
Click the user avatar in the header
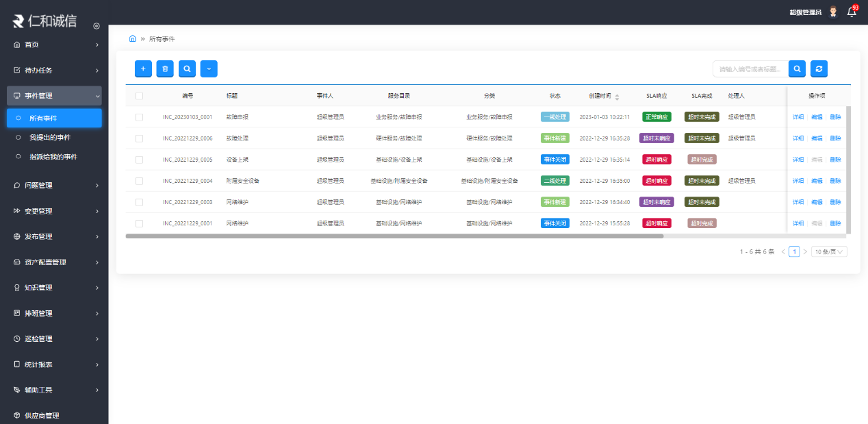[833, 12]
